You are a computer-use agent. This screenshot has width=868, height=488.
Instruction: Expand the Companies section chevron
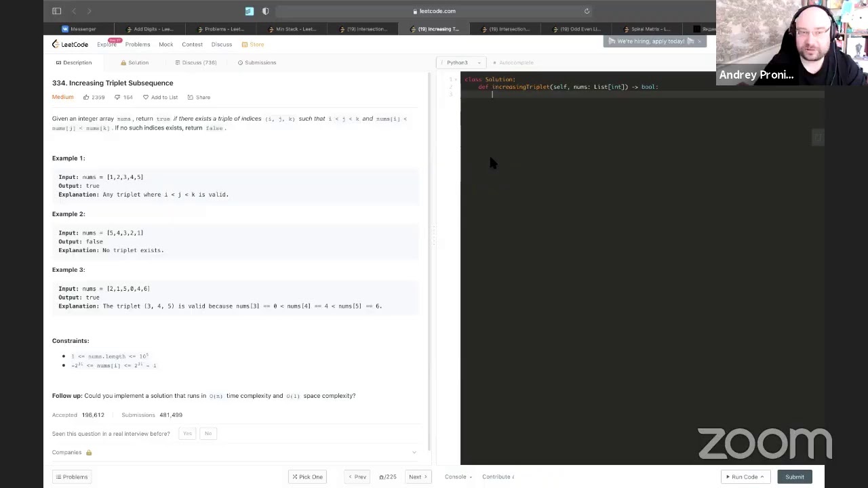tap(414, 453)
